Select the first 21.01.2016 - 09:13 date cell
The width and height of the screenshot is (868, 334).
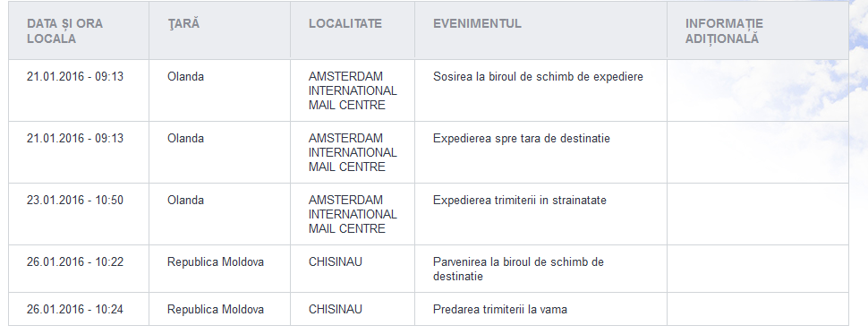[x=75, y=76]
